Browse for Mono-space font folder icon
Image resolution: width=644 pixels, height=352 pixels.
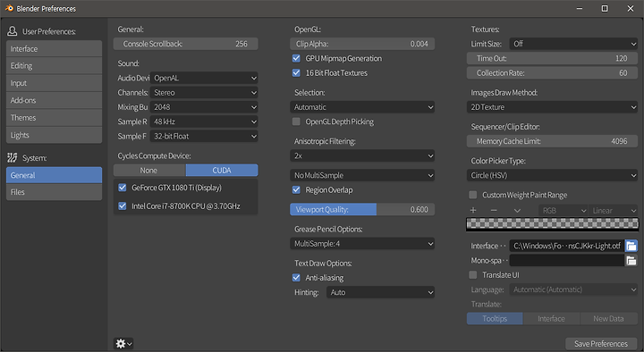[631, 260]
